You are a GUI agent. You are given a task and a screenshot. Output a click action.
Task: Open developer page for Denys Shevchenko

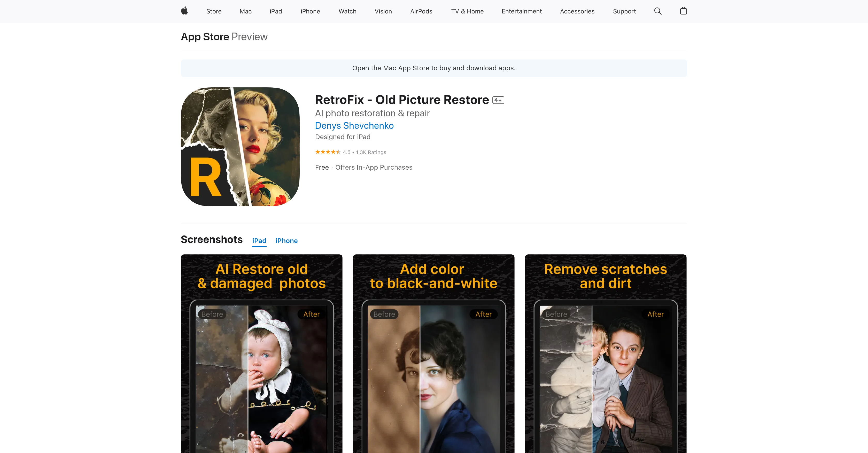pyautogui.click(x=354, y=125)
